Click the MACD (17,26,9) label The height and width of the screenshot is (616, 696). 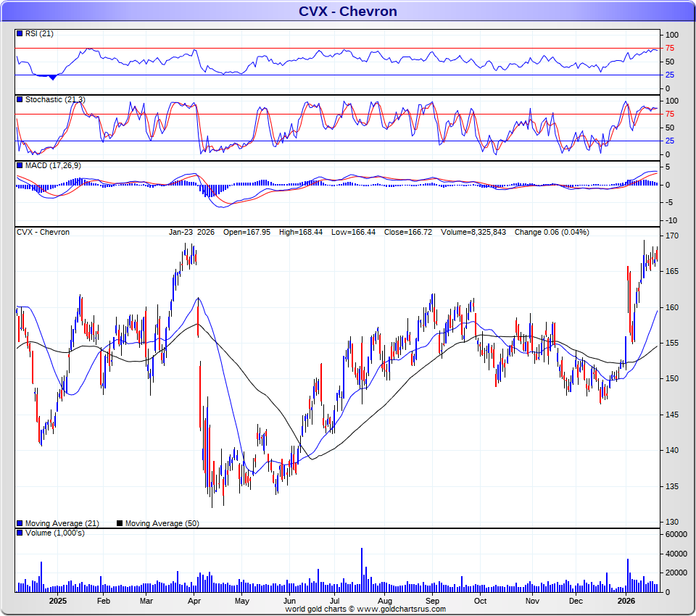(x=53, y=165)
